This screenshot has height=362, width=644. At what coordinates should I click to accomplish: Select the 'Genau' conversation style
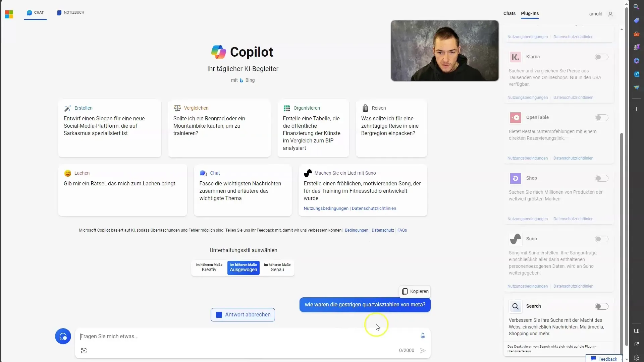tap(277, 267)
